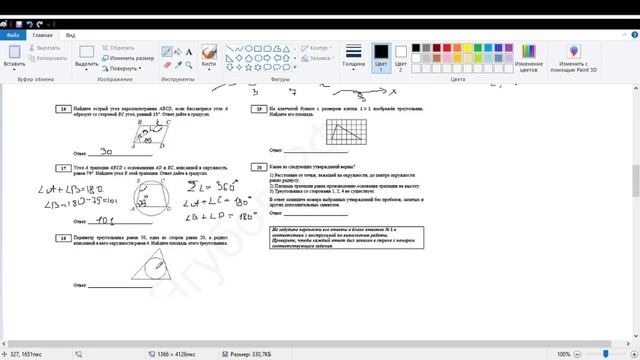Expand the Вставить paste options arrow
The height and width of the screenshot is (360, 640).
tap(14, 70)
